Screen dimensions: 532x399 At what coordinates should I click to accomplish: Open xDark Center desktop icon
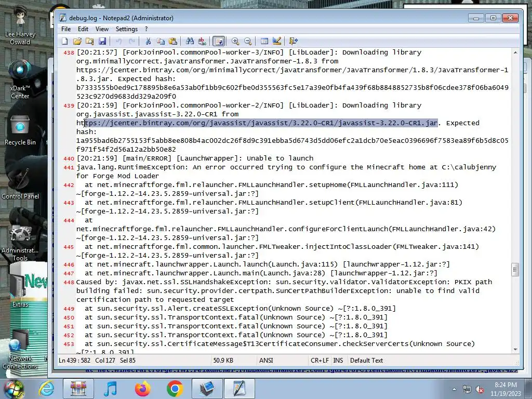[x=20, y=79]
